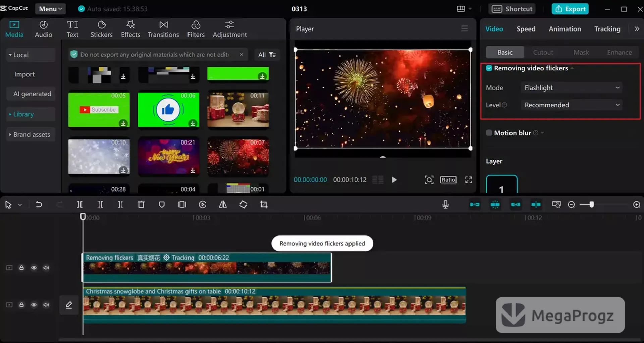Enable Motion blur checkbox
The height and width of the screenshot is (343, 644).
coord(489,133)
